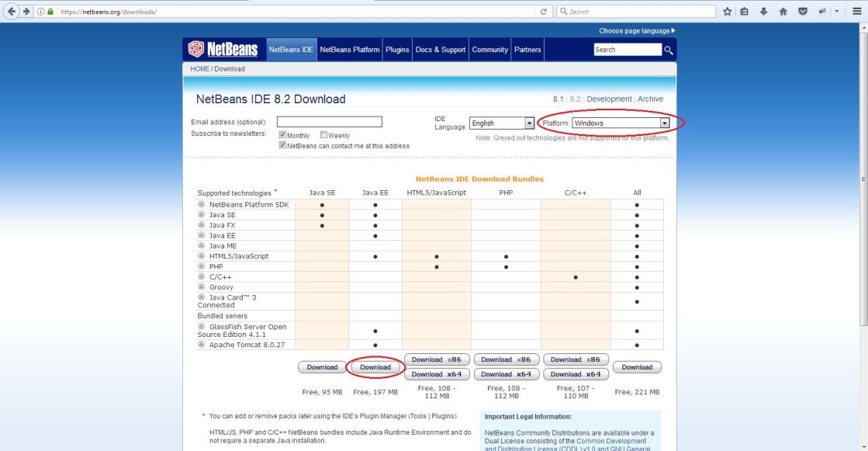Click the Choose page language arrow
This screenshot has height=451, width=868.
tap(673, 30)
